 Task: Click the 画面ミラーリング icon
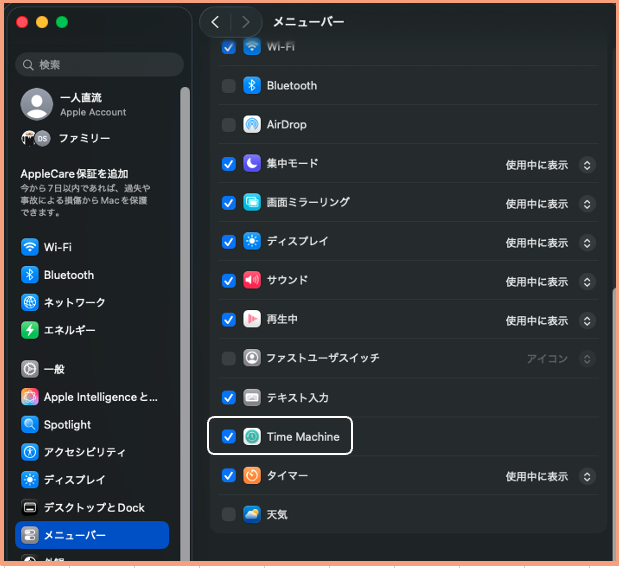tap(252, 203)
